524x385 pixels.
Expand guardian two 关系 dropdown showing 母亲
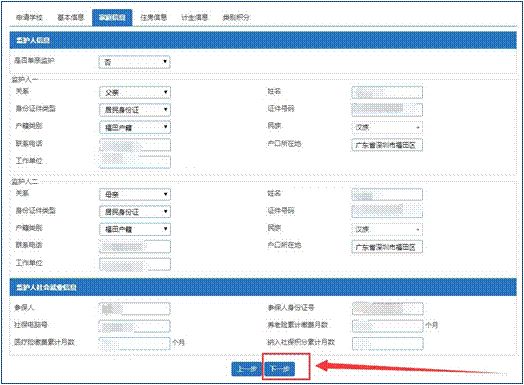click(x=135, y=194)
